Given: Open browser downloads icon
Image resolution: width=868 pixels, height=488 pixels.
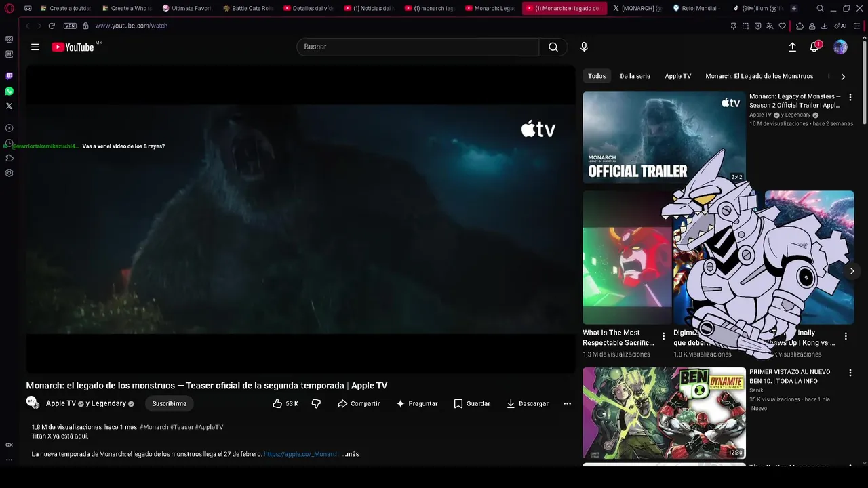Looking at the screenshot, I should click(x=824, y=26).
